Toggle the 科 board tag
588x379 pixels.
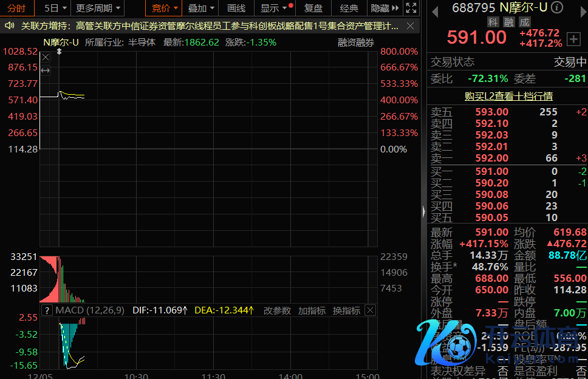pos(493,22)
